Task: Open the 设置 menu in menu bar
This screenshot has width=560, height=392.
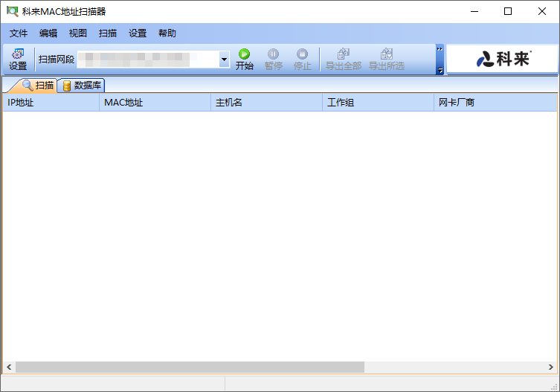Action: [x=138, y=33]
